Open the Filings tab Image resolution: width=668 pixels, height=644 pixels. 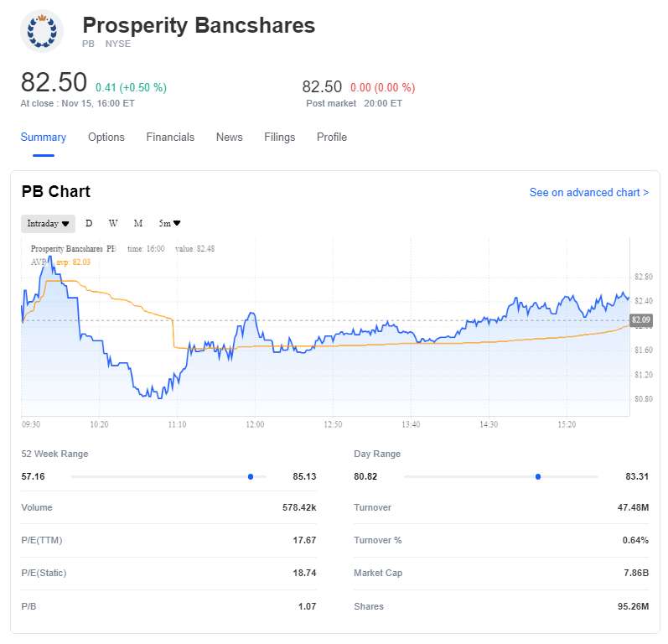point(279,138)
